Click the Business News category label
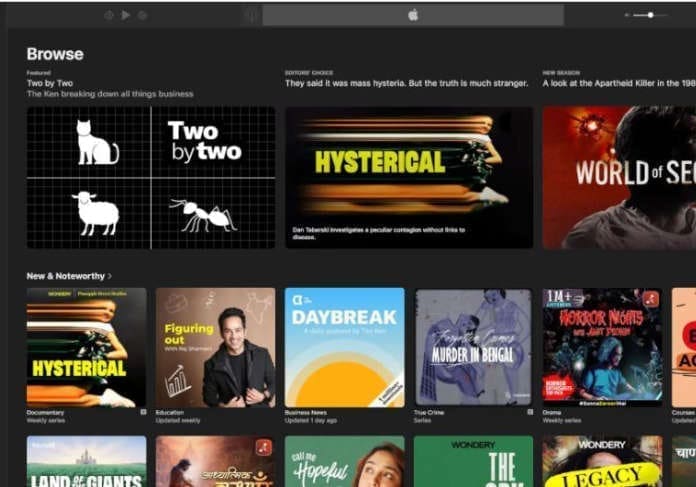696x487 pixels. [306, 412]
